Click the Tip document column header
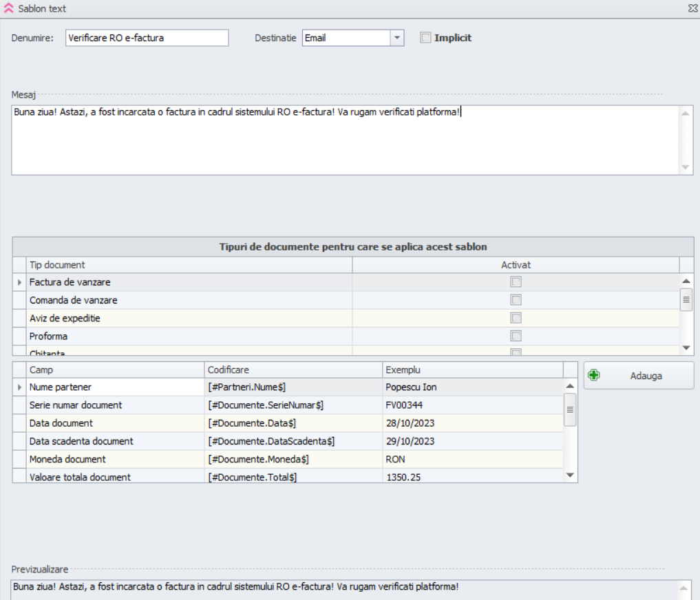The width and height of the screenshot is (700, 600). click(x=189, y=265)
